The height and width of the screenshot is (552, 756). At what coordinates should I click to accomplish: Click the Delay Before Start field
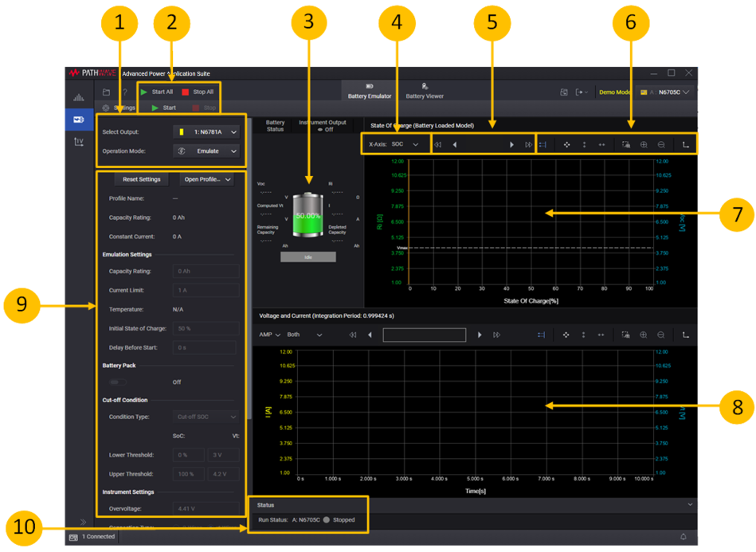click(x=205, y=347)
